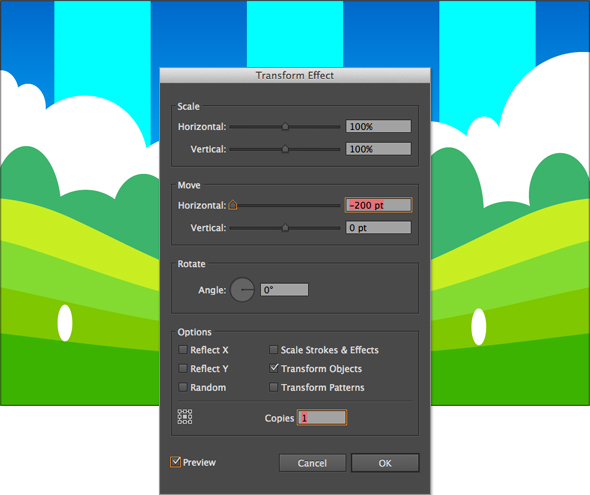The height and width of the screenshot is (495, 590).
Task: Click the Rotate angle dial
Action: [x=242, y=290]
